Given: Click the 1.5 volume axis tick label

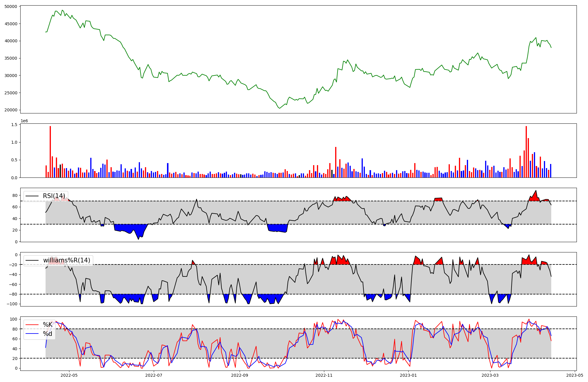Looking at the screenshot, I should [x=14, y=125].
